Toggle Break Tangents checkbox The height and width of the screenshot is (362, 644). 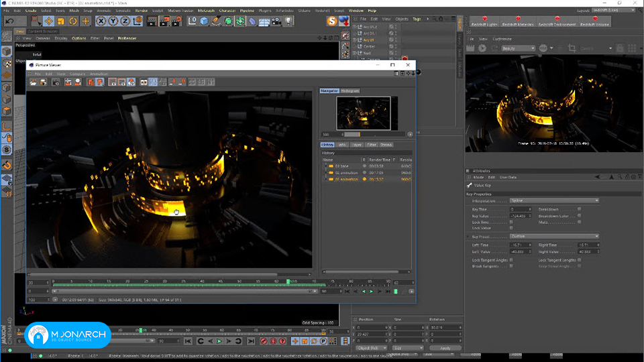pyautogui.click(x=511, y=266)
